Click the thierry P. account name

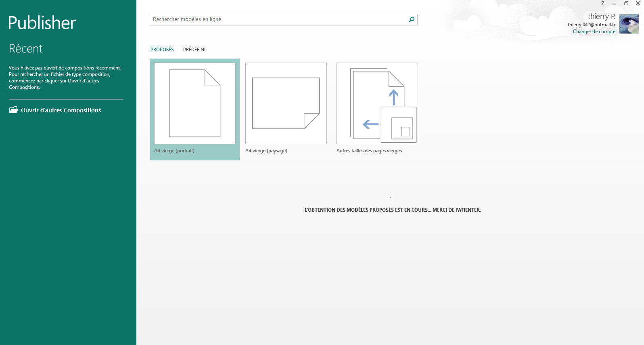[x=601, y=17]
